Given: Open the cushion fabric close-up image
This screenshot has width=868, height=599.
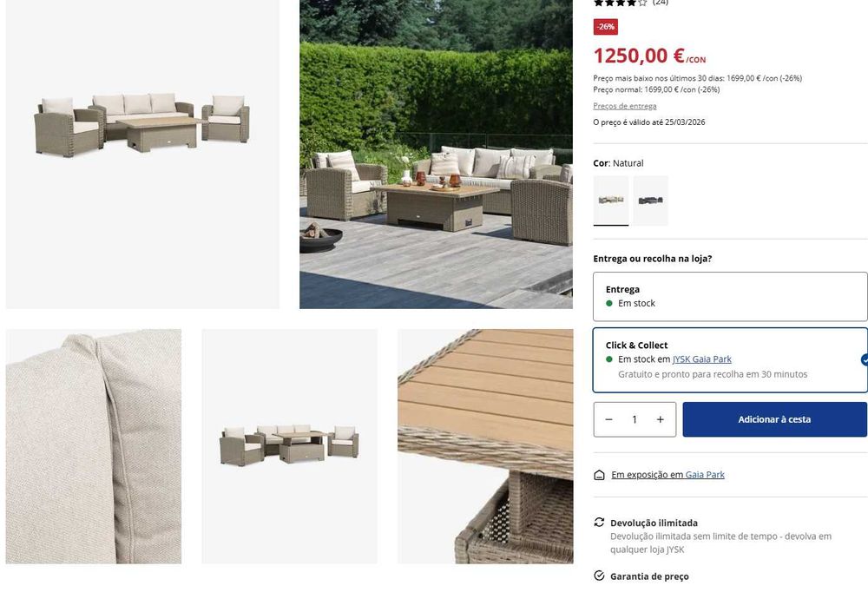Looking at the screenshot, I should 94,446.
